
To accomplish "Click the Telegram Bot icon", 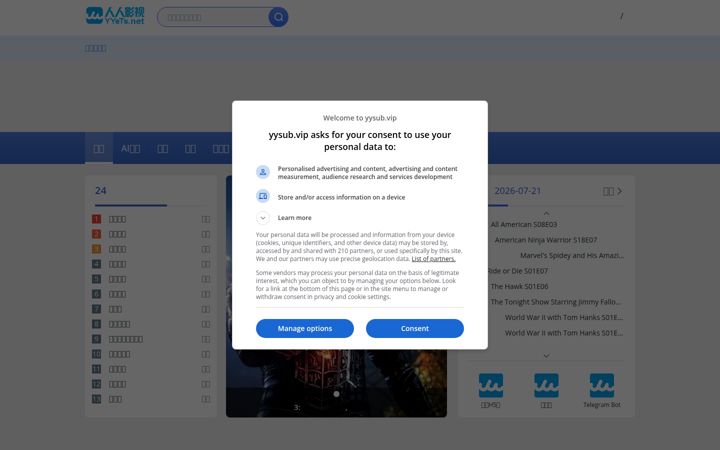I will [602, 385].
